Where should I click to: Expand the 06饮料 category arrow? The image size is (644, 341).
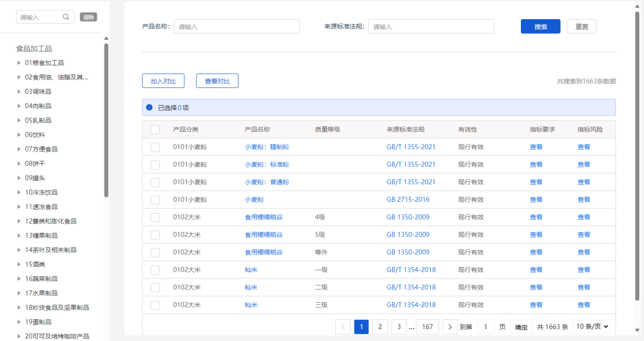[19, 135]
